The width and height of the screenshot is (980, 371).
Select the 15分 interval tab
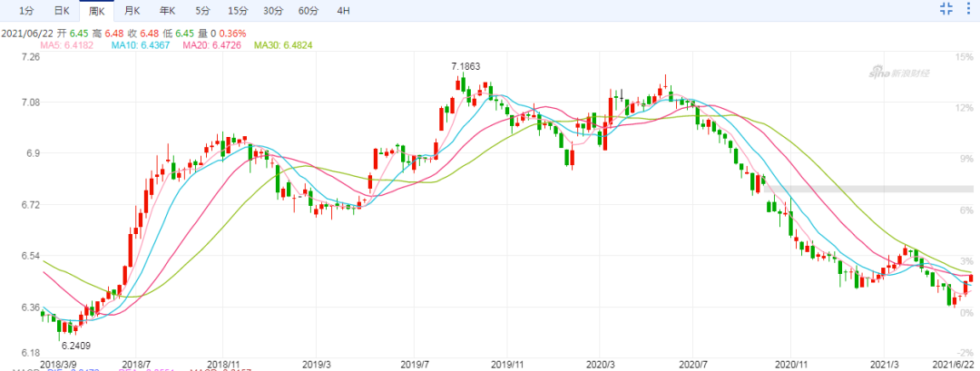tap(237, 11)
